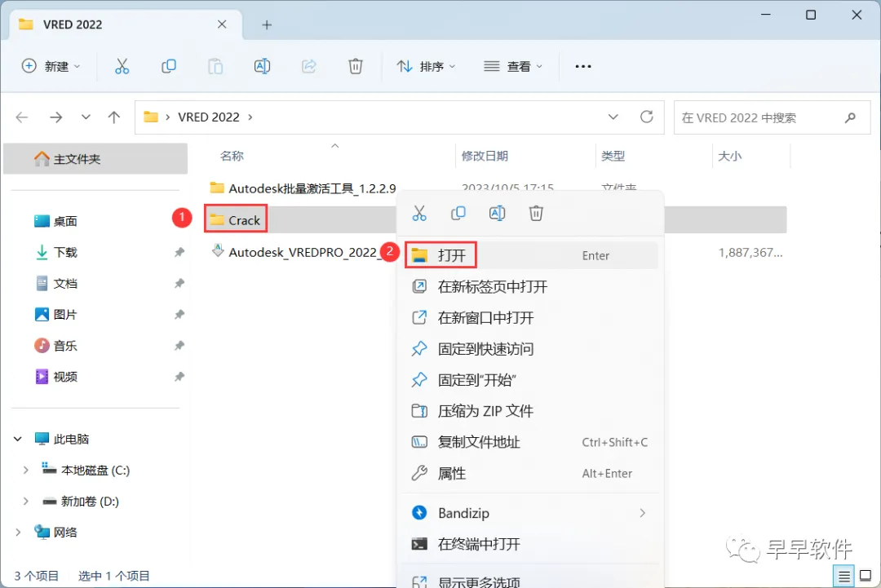This screenshot has width=881, height=588.
Task: Unpin the 文档 folder pin icon
Action: (179, 284)
